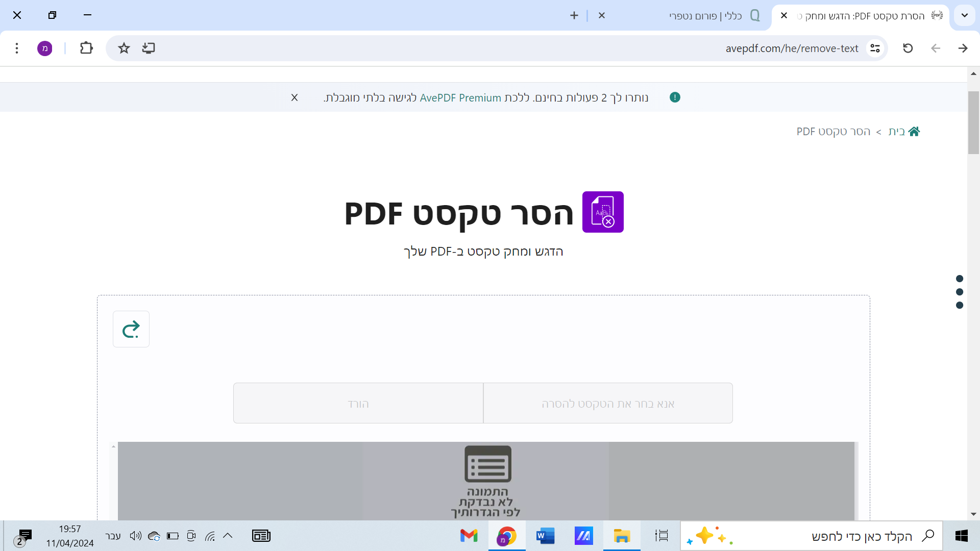Open the Chrome extensions puzzle icon
Viewport: 980px width, 551px height.
coord(86,48)
